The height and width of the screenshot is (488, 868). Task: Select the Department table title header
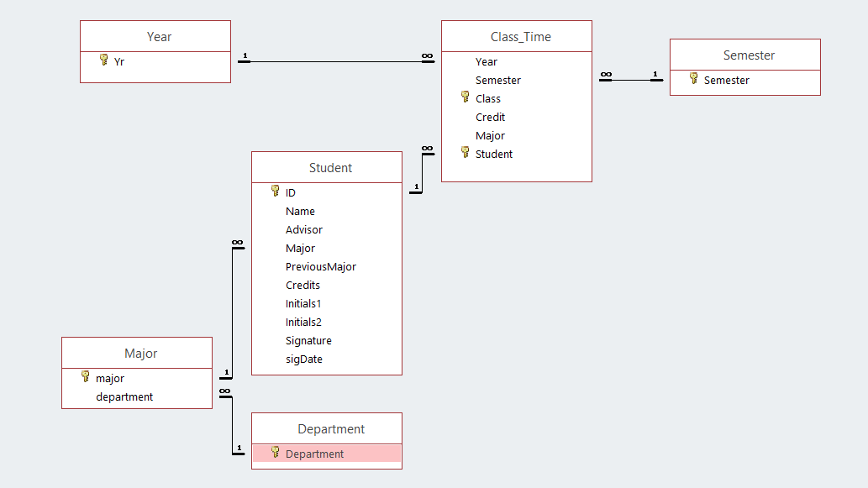[327, 429]
